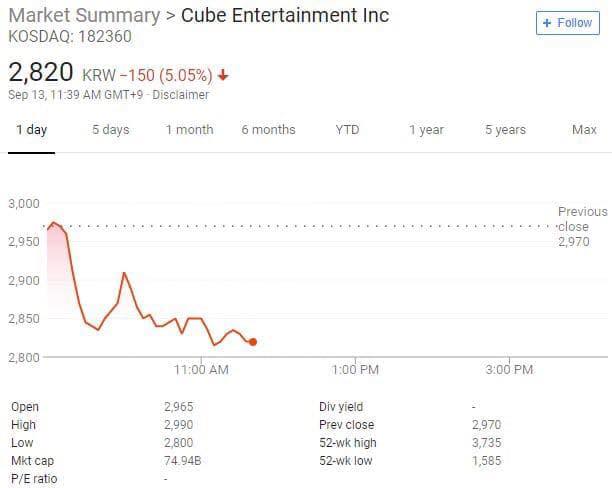Open the 1 month chart tab
Viewport: 612px width, 488px height.
point(189,130)
